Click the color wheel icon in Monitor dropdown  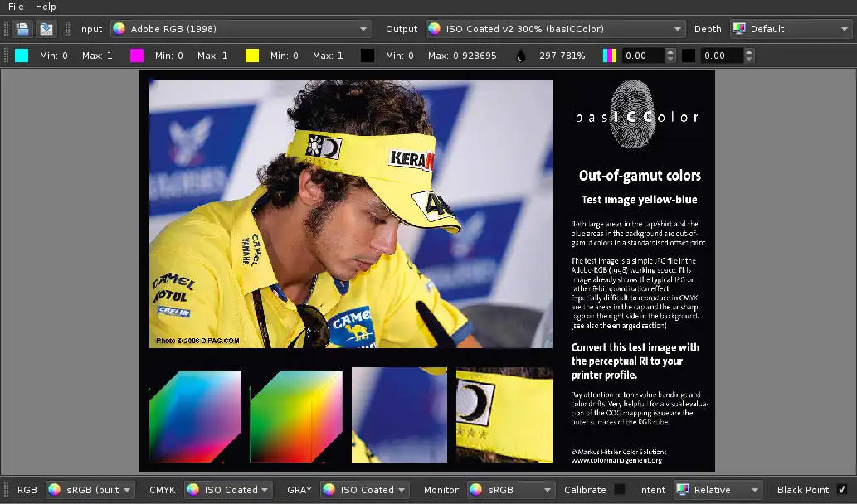point(476,490)
